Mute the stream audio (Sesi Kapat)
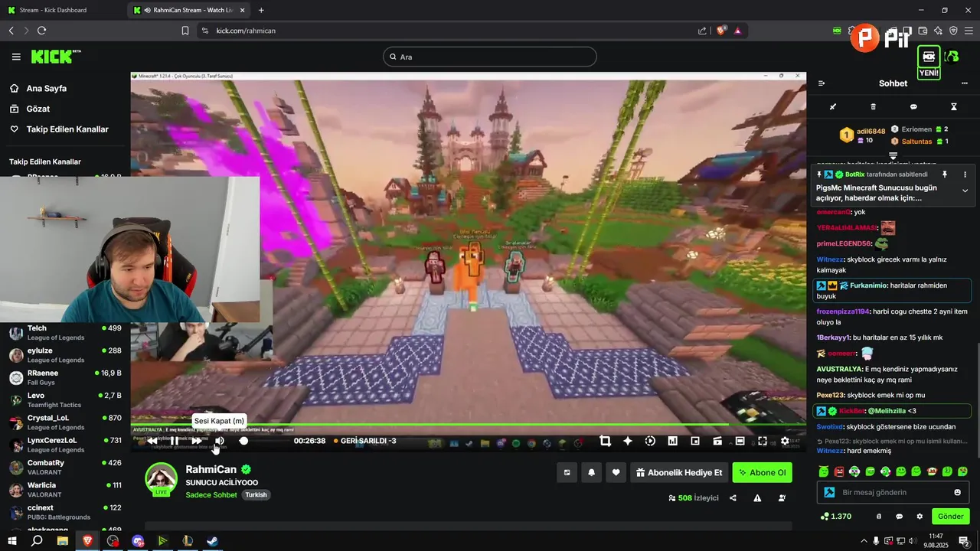Screen dimensions: 980x551 click(219, 441)
